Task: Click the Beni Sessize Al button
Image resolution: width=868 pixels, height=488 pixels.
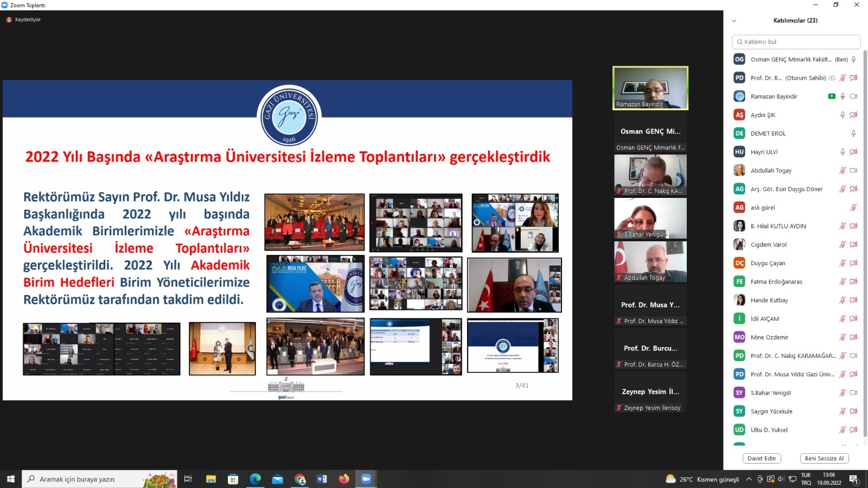Action: pos(824,458)
